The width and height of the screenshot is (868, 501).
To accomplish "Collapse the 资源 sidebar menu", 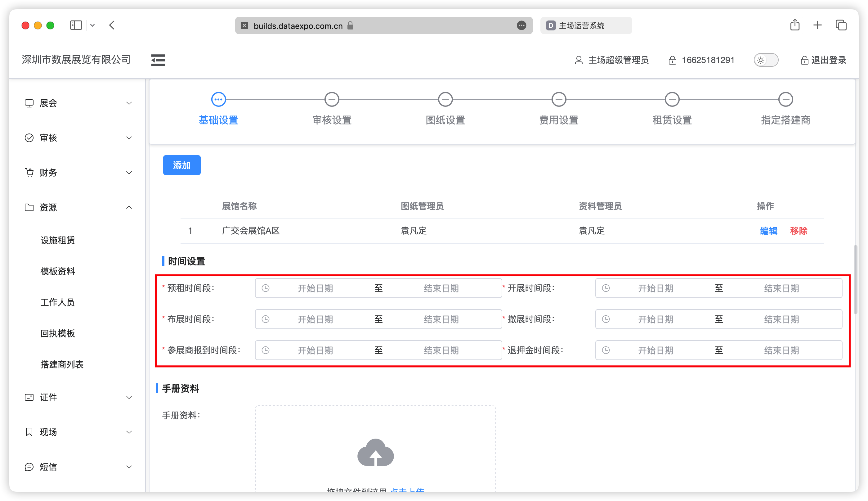I will (x=78, y=207).
